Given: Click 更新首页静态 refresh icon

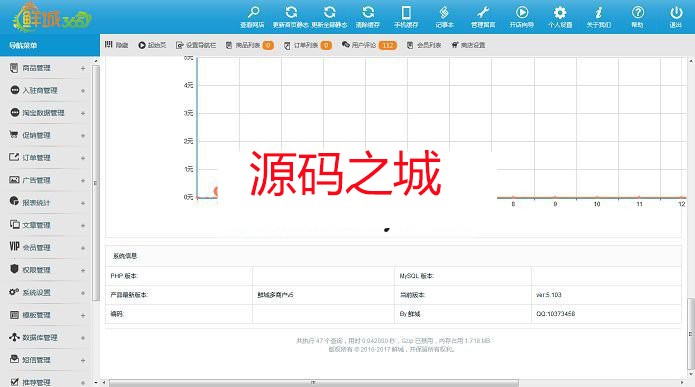Looking at the screenshot, I should click(x=291, y=12).
